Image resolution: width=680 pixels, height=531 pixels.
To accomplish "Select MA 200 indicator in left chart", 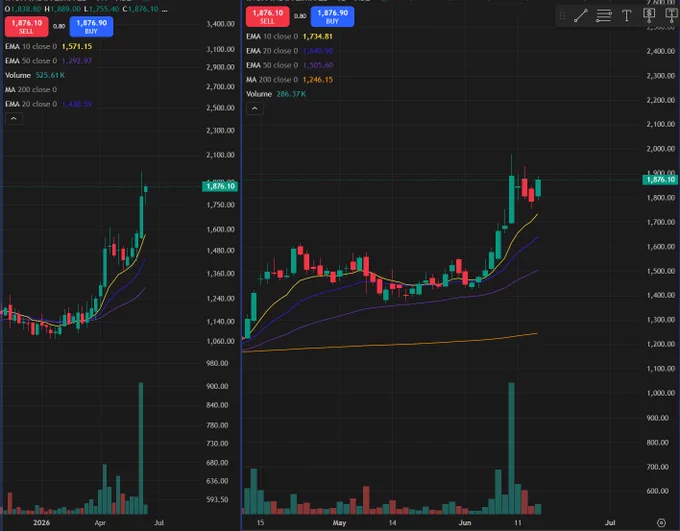I will (x=31, y=89).
